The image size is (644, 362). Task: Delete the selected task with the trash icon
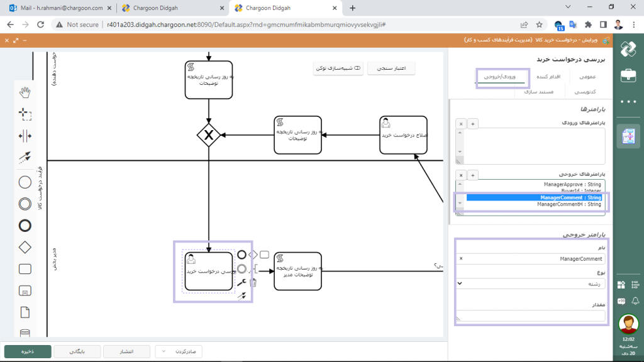click(253, 283)
